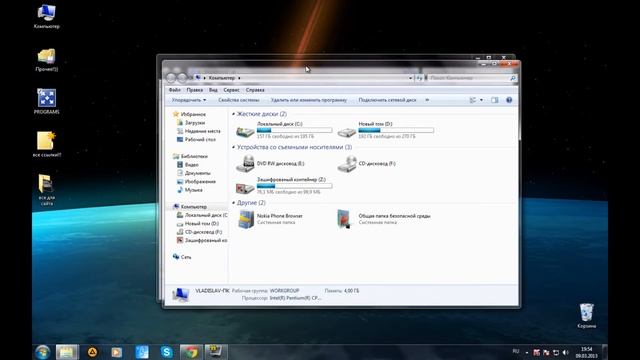
Task: Select Корзина recycle bin icon
Action: (x=587, y=316)
